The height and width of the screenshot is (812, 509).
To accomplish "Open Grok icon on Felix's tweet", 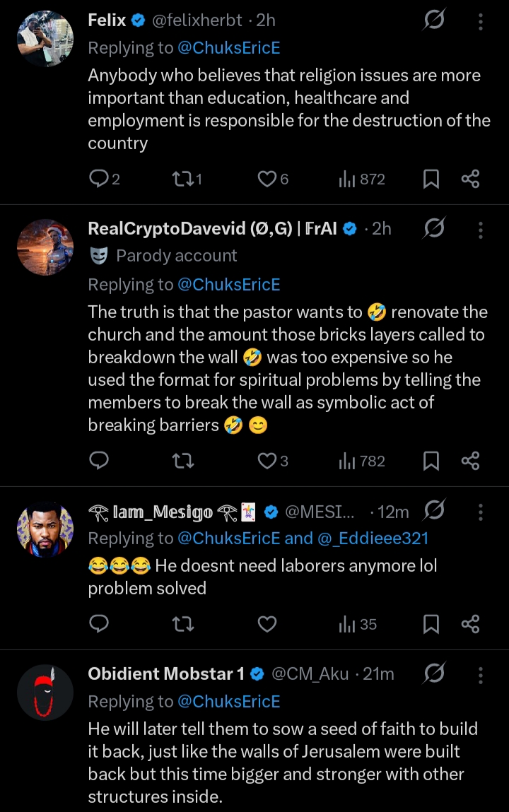I will tap(433, 21).
